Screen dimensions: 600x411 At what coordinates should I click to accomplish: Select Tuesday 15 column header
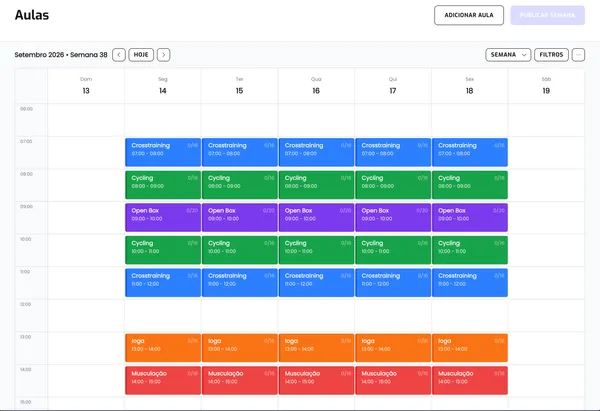pos(240,86)
